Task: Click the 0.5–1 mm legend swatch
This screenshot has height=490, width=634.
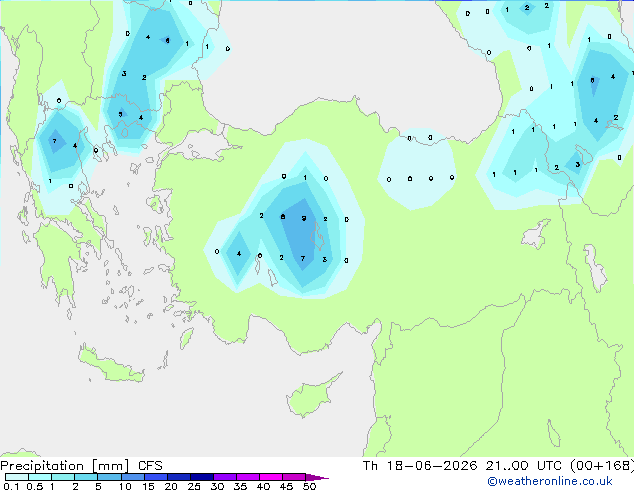Action: [x=40, y=477]
